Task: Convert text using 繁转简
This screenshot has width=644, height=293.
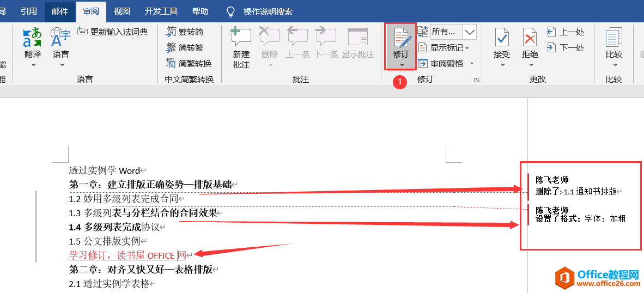Action: pyautogui.click(x=185, y=32)
